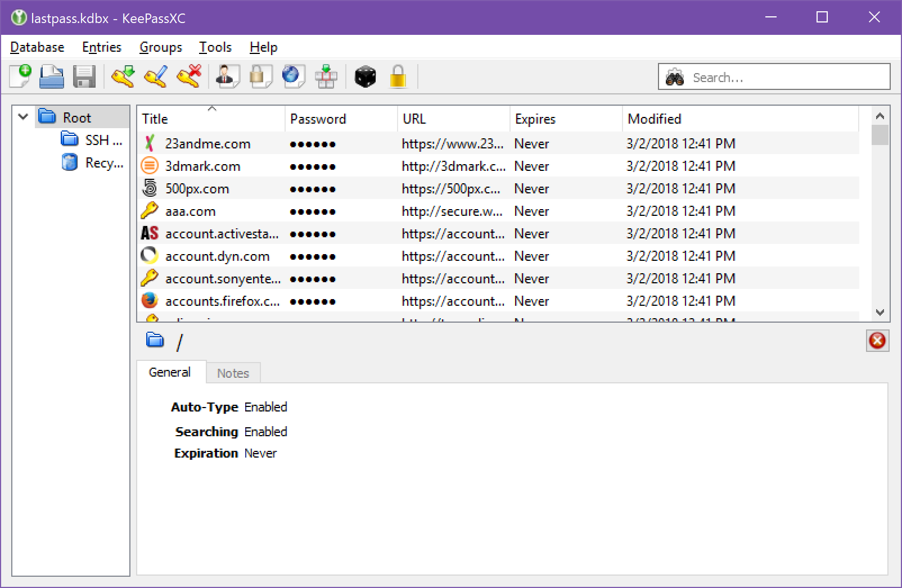Switch to the General tab
This screenshot has height=588, width=902.
(x=170, y=372)
